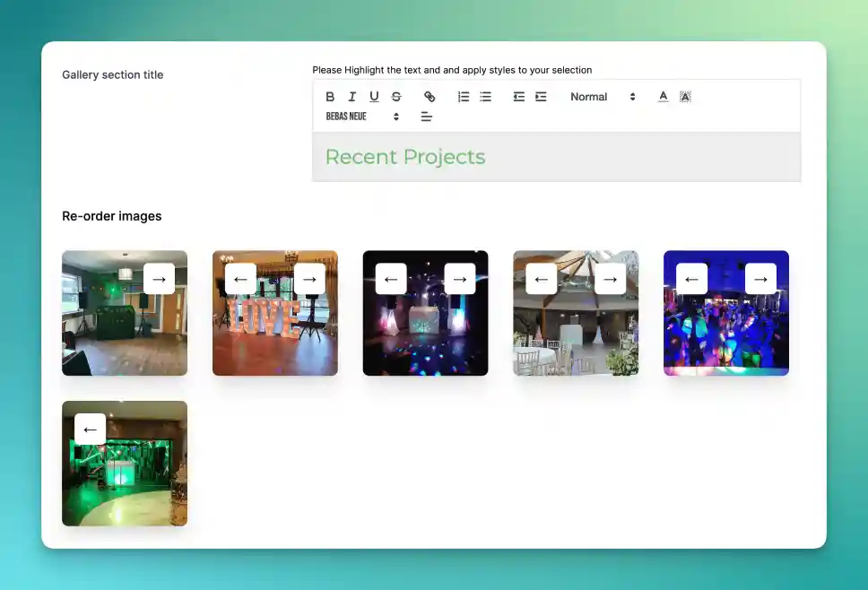Screen dimensions: 868x590
Task: Open the Bebas Neue font dropdown
Action: 362,117
